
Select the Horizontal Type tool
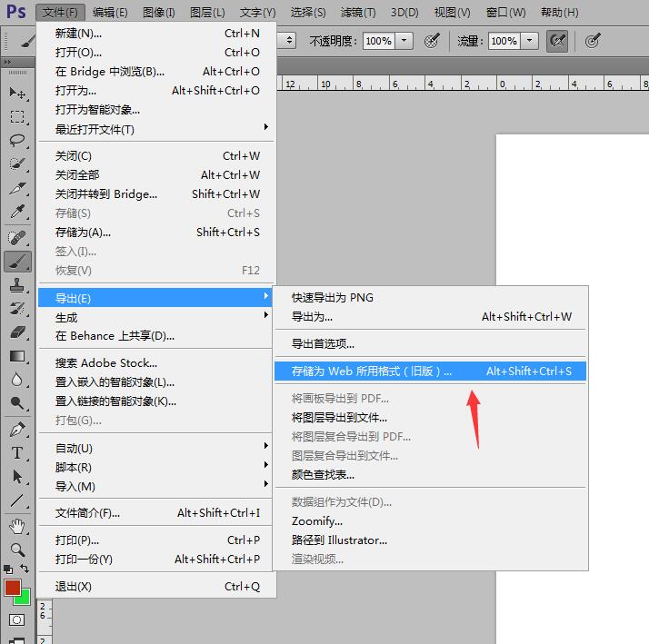click(x=17, y=452)
